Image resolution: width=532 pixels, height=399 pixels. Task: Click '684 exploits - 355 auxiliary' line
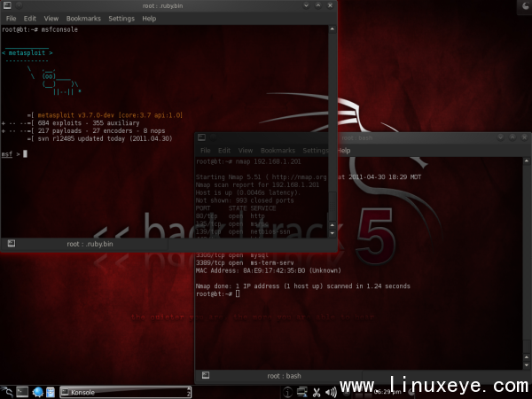[89, 123]
